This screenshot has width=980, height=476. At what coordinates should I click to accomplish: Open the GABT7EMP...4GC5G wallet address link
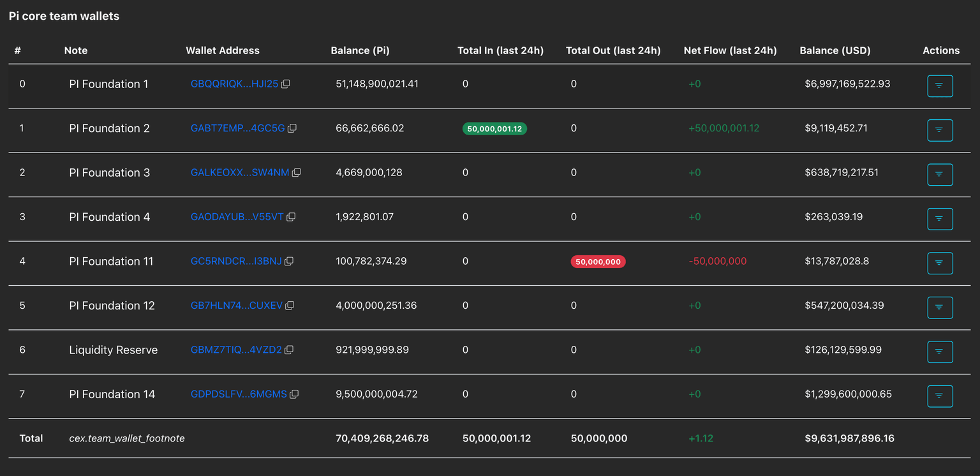point(237,128)
